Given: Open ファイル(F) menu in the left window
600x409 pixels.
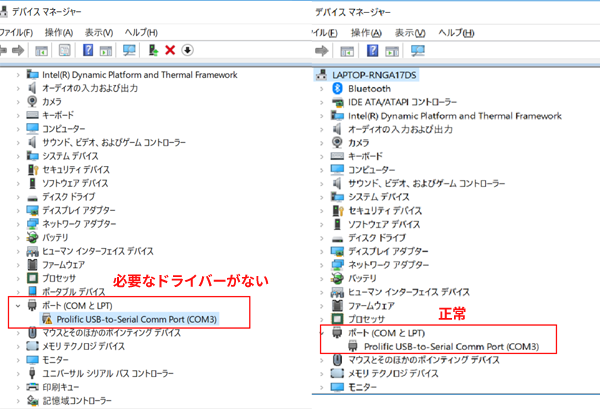Looking at the screenshot, I should [x=16, y=33].
